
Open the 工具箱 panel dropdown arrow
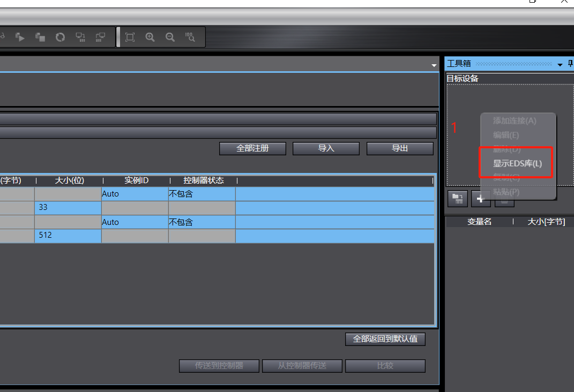[560, 64]
